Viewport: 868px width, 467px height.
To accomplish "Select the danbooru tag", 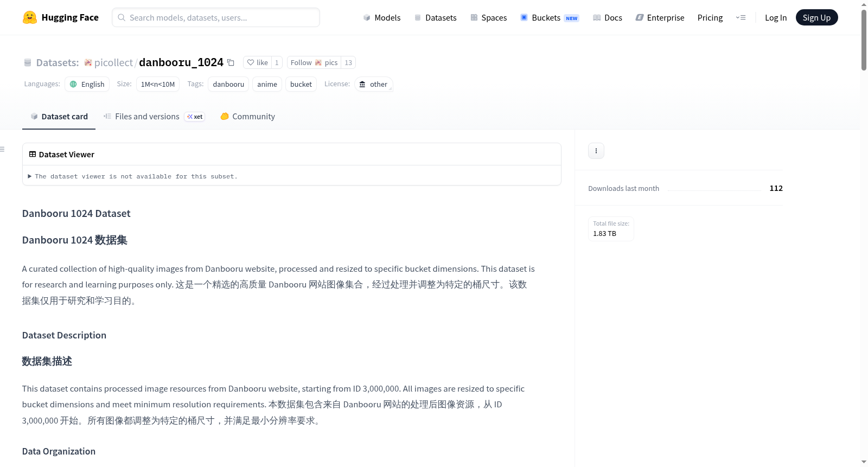I will (228, 84).
